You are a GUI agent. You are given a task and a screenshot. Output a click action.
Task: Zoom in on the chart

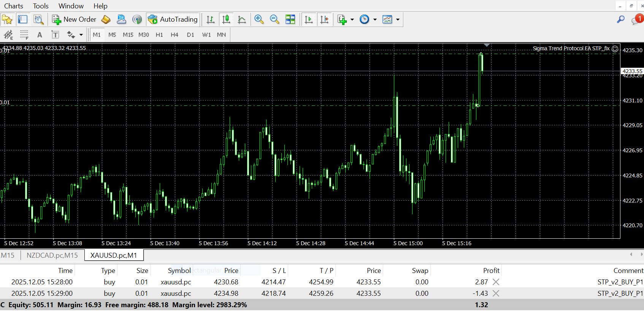click(259, 19)
